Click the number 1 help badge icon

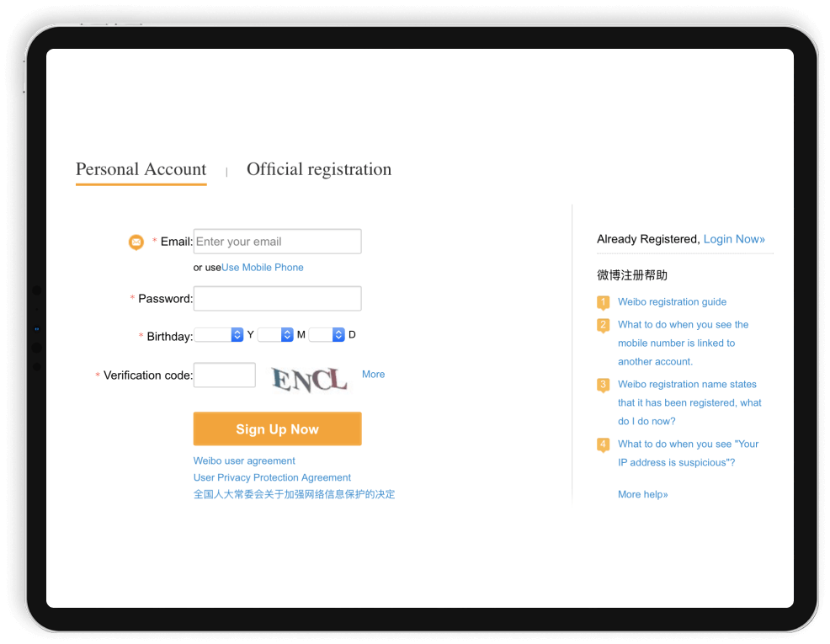603,302
